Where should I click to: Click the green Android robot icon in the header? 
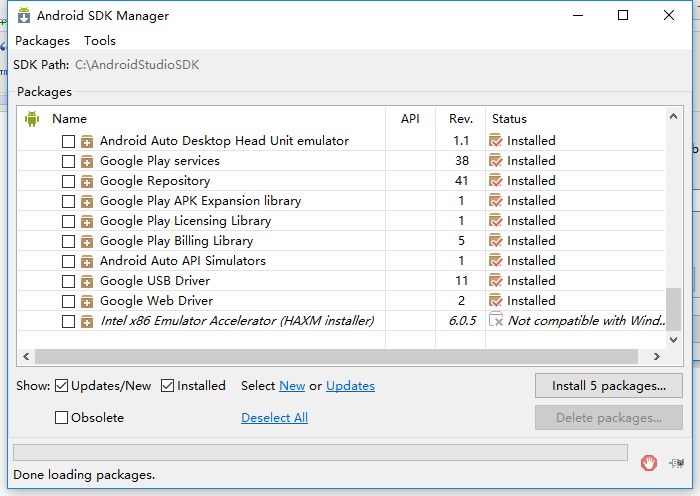click(32, 119)
